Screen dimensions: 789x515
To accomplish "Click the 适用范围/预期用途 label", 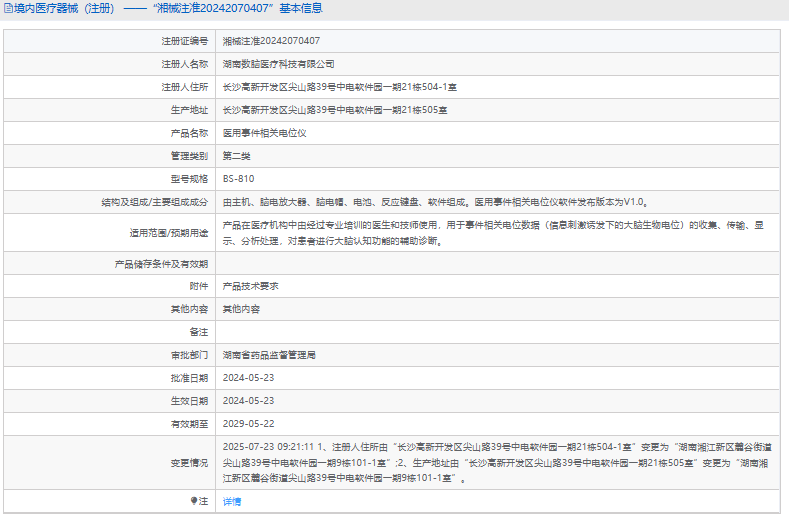I will [169, 233].
